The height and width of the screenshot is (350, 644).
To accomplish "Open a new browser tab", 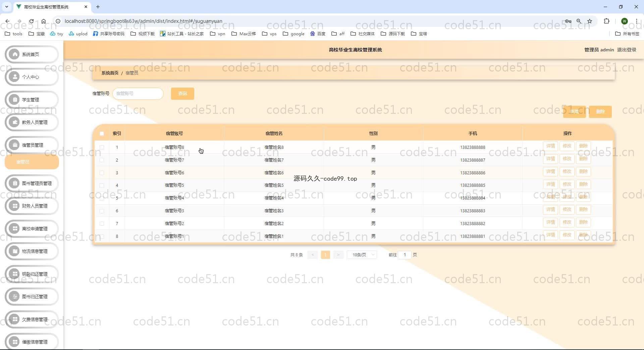I will [x=98, y=7].
